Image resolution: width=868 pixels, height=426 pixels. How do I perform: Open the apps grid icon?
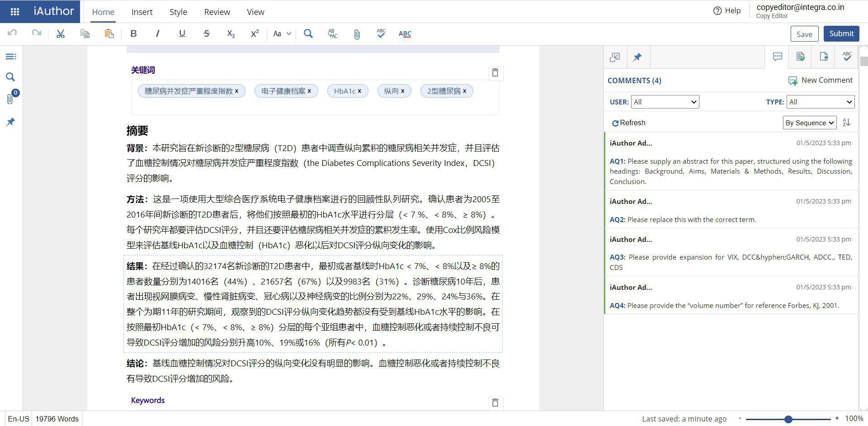pos(14,12)
